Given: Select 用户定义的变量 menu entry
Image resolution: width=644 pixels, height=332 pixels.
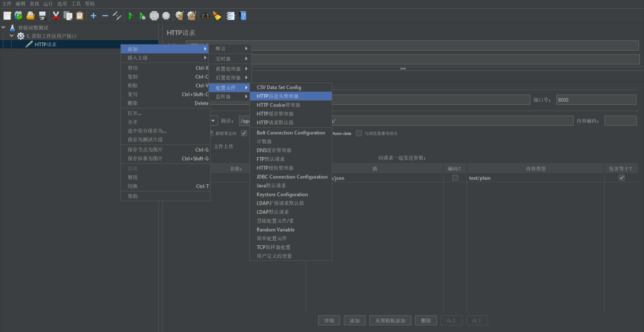Looking at the screenshot, I should (x=291, y=256).
